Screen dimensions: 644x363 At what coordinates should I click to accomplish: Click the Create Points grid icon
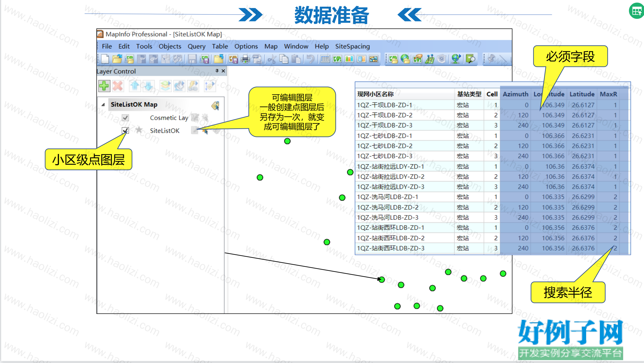tap(430, 59)
